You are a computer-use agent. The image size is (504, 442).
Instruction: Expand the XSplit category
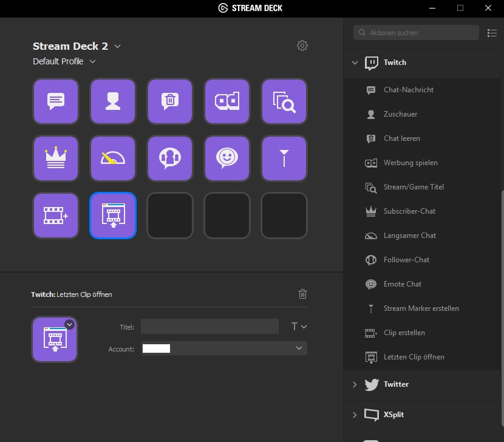pos(355,415)
